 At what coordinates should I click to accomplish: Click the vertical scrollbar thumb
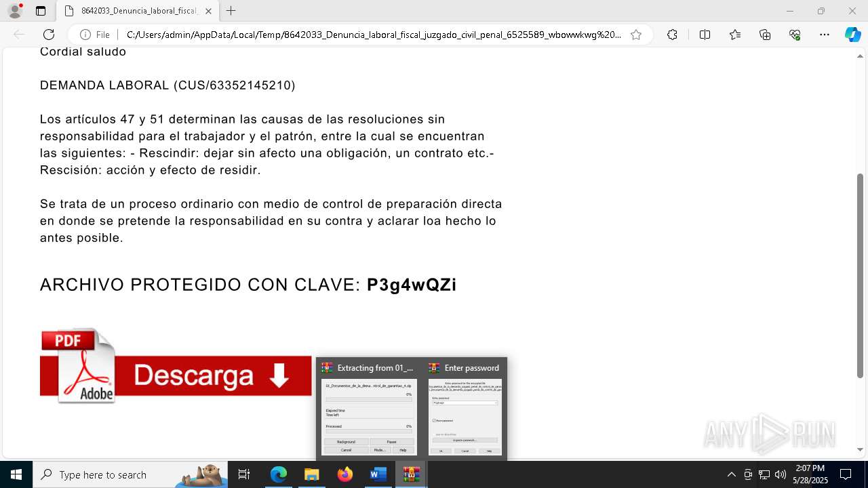[x=860, y=276]
